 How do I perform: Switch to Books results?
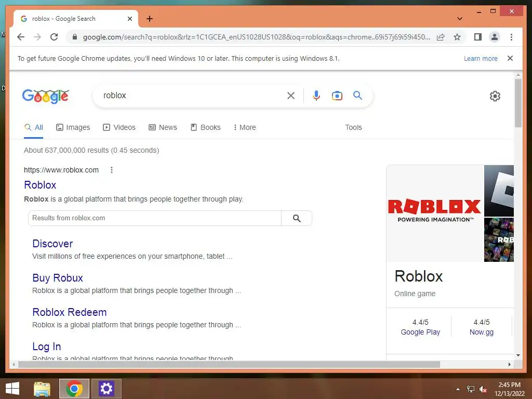point(206,128)
